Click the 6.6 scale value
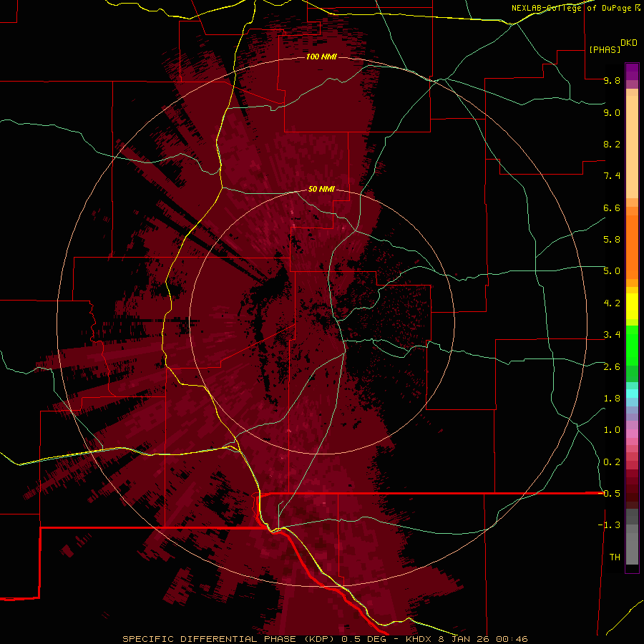644x644 pixels. pos(612,208)
